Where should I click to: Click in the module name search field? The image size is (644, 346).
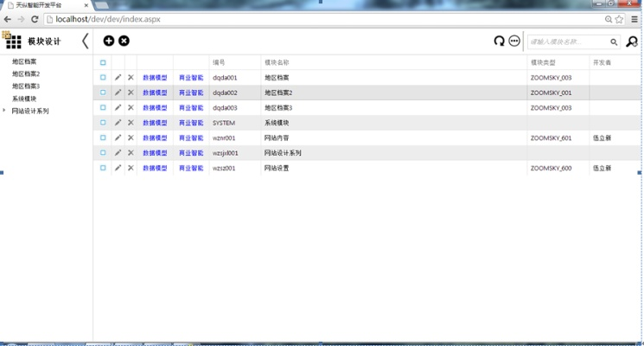click(x=566, y=42)
